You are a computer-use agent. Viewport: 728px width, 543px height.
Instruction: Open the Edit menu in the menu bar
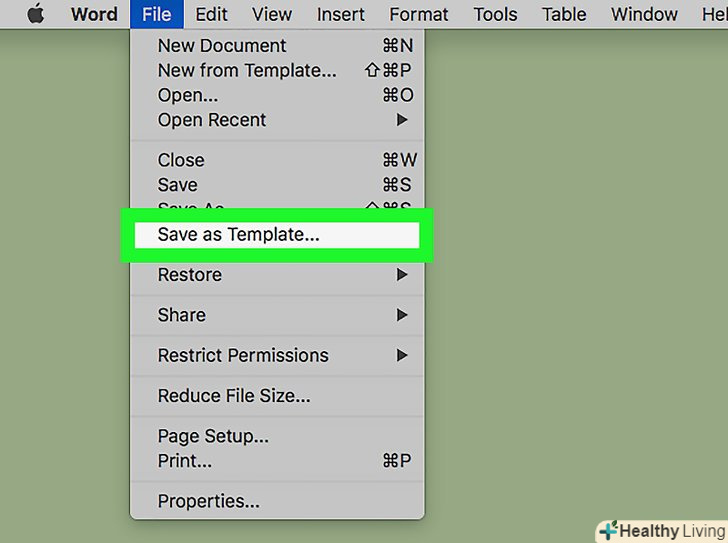211,14
